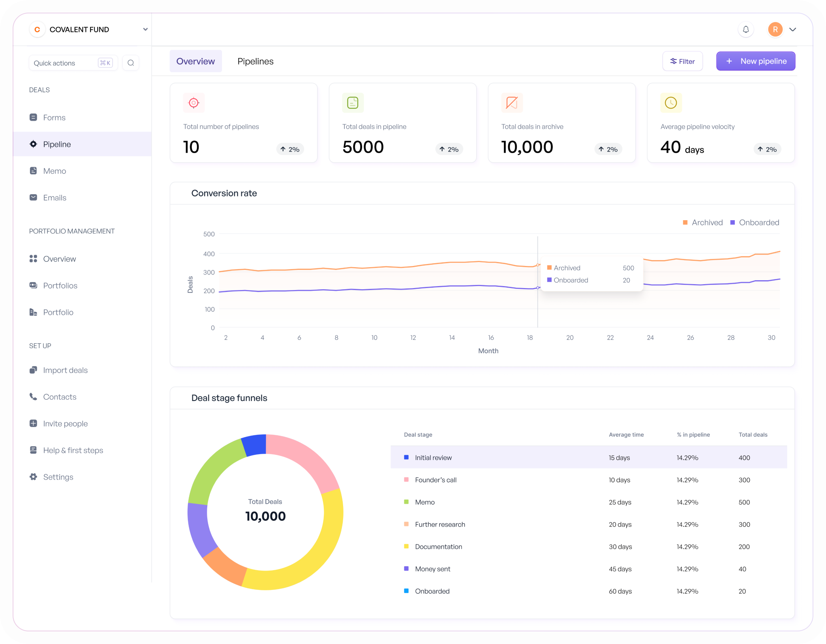This screenshot has width=826, height=644.
Task: Click the Memo green swatch
Action: (x=406, y=502)
